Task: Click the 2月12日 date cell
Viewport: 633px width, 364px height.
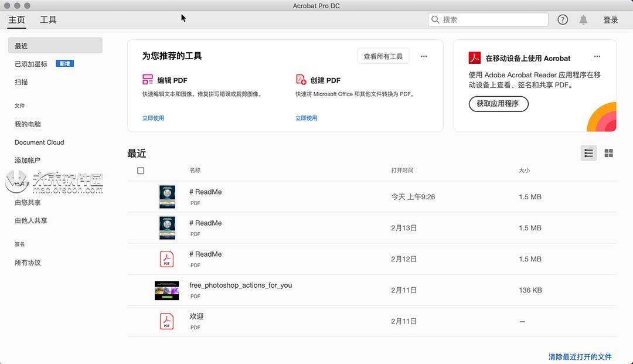Action: [404, 258]
